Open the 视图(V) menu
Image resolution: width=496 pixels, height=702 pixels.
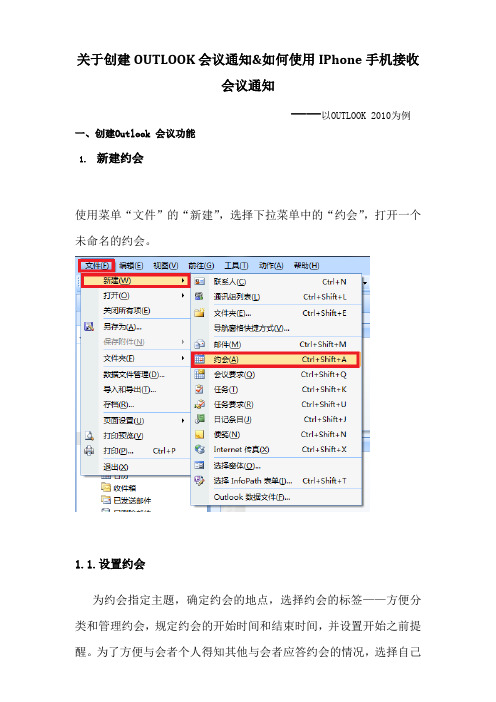pyautogui.click(x=166, y=265)
